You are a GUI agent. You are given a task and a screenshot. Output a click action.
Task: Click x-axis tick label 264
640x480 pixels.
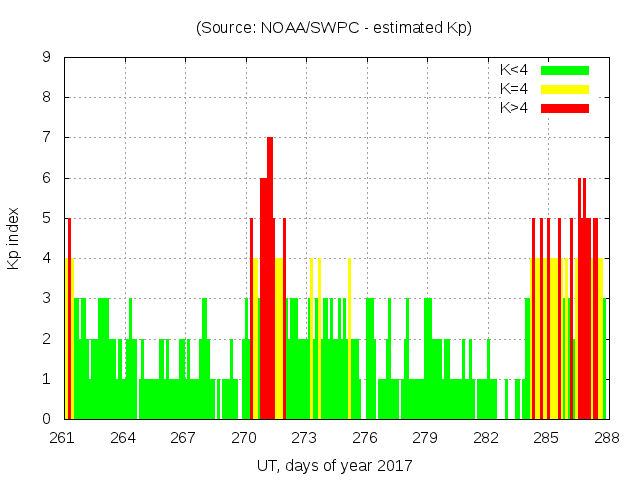pyautogui.click(x=123, y=437)
